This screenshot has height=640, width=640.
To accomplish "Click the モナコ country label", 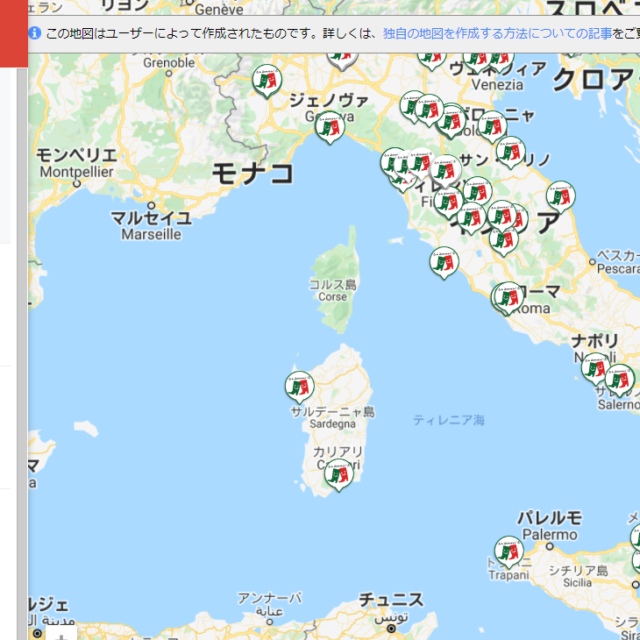I will click(253, 173).
